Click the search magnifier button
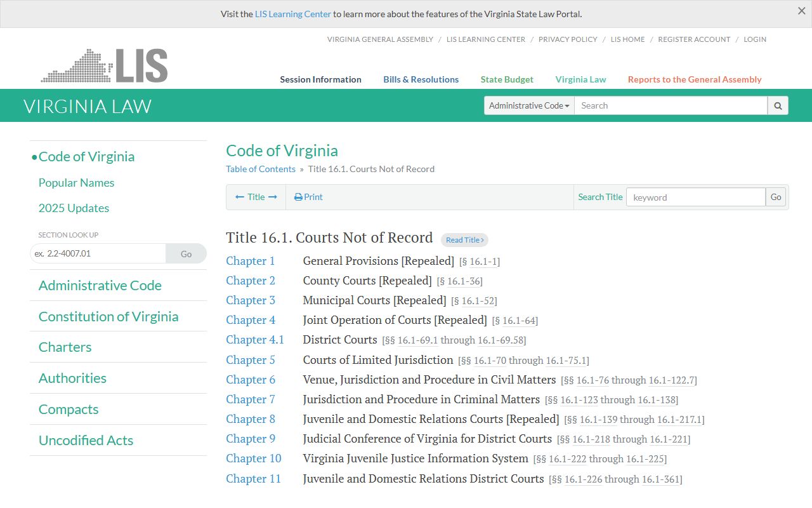 click(x=778, y=105)
